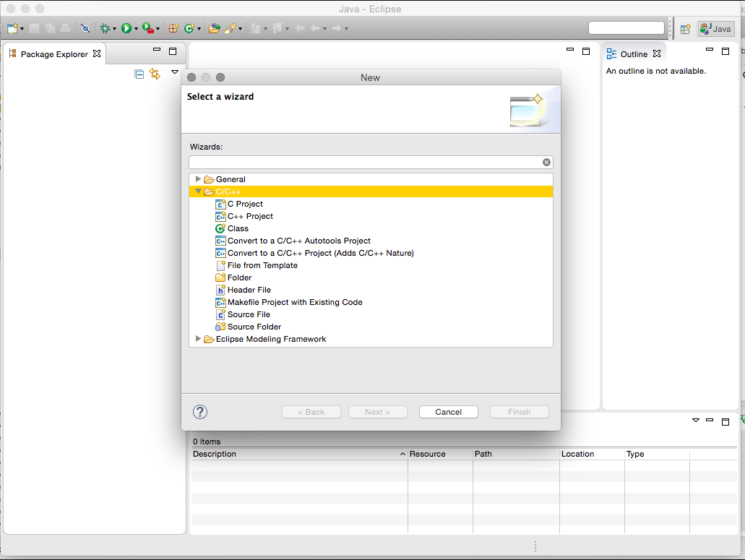Open the Package Explorer view menu triangle
The image size is (745, 560).
tap(175, 72)
